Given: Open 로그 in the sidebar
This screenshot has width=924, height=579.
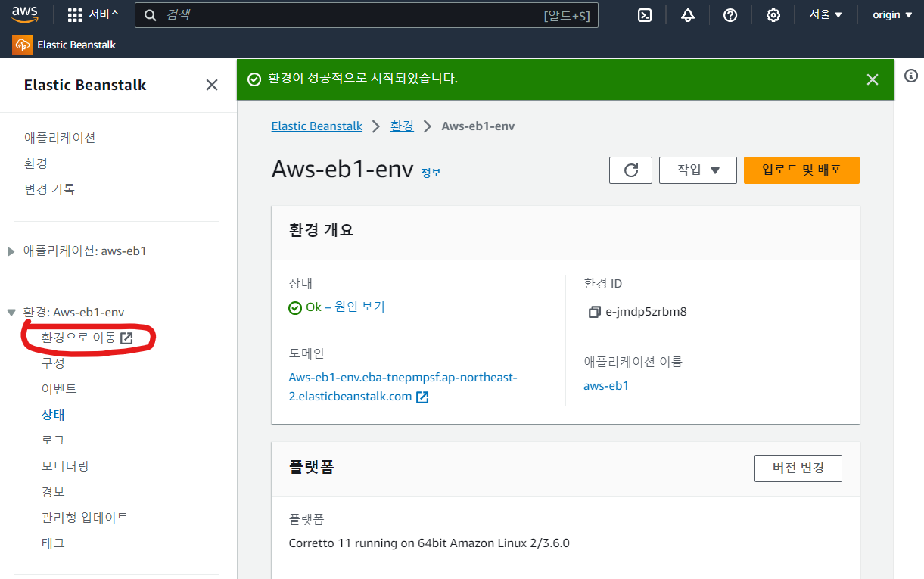Looking at the screenshot, I should [53, 440].
